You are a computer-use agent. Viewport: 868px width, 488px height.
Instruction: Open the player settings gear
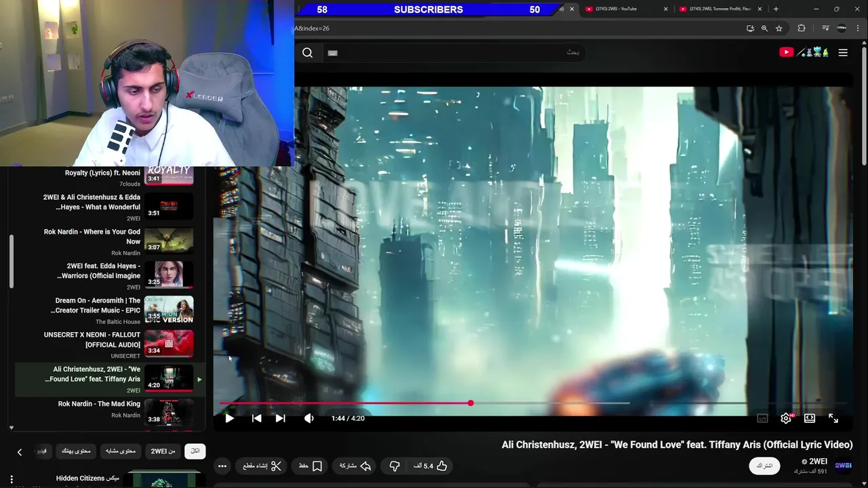point(786,418)
